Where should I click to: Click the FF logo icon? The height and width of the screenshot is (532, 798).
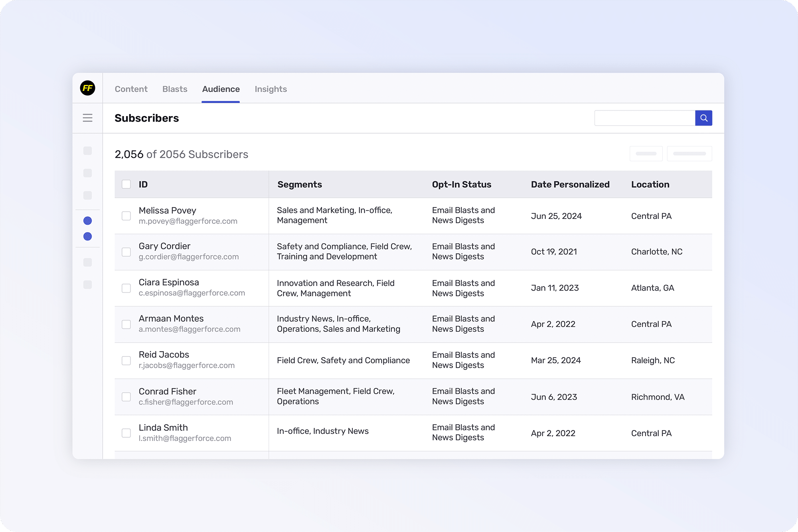87,88
